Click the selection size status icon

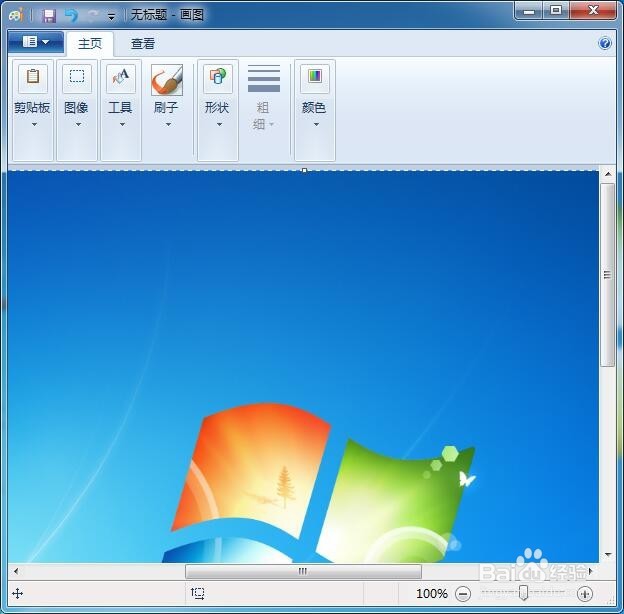(197, 593)
